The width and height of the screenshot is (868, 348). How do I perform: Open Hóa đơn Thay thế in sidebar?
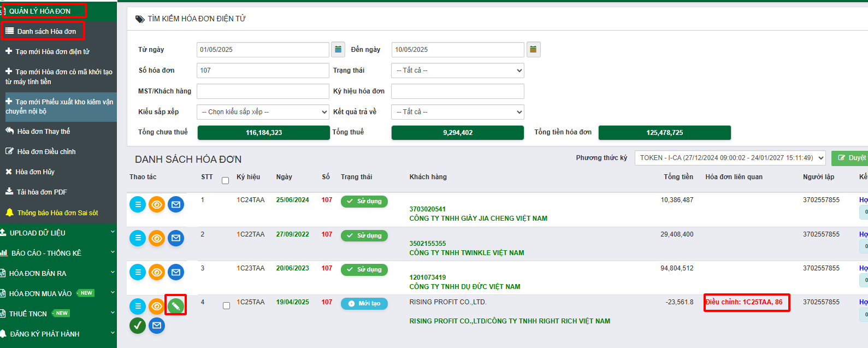pos(44,132)
